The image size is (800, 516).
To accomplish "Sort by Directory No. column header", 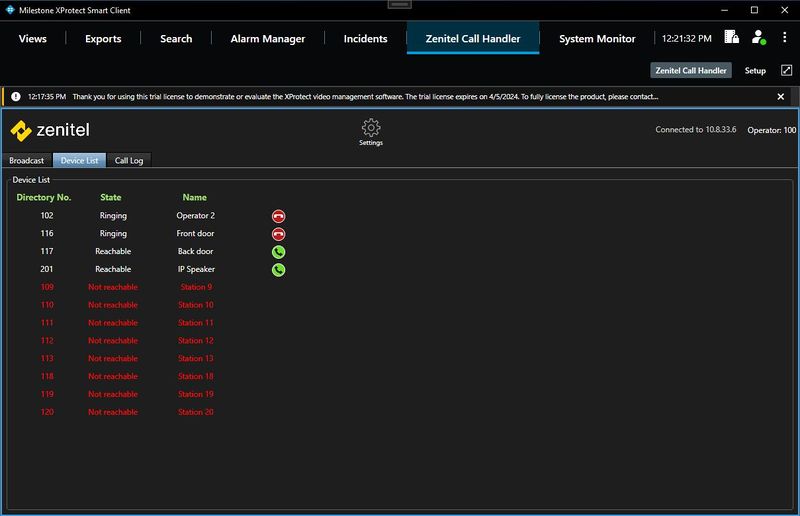I will click(44, 198).
